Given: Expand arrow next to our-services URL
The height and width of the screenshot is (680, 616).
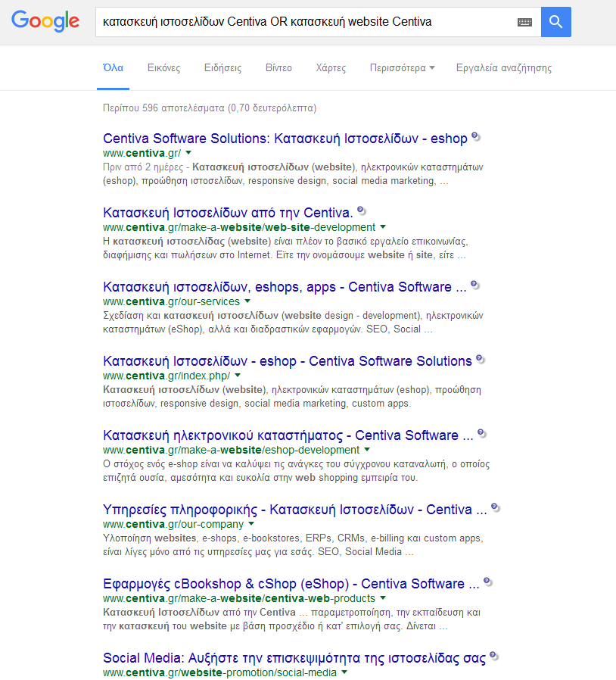Looking at the screenshot, I should pos(247,301).
